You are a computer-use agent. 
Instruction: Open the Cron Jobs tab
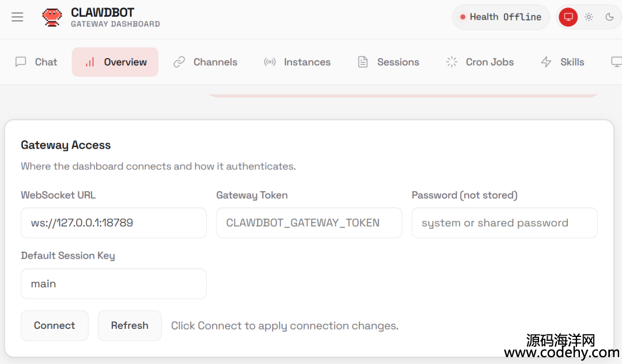click(480, 62)
